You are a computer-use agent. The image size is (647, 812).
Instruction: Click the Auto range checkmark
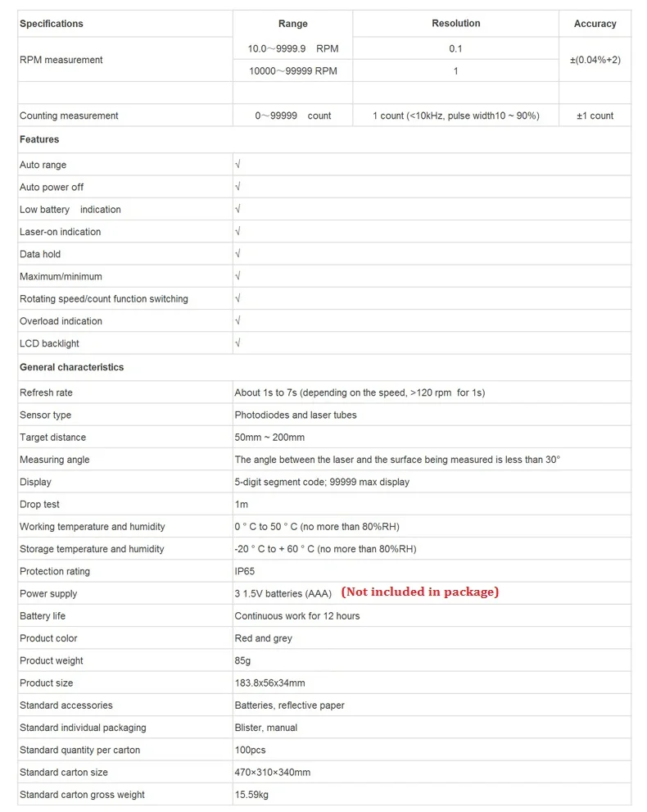(x=238, y=164)
